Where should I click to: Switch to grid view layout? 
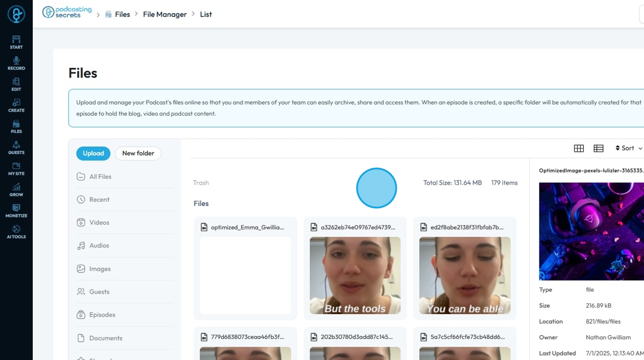tap(578, 148)
